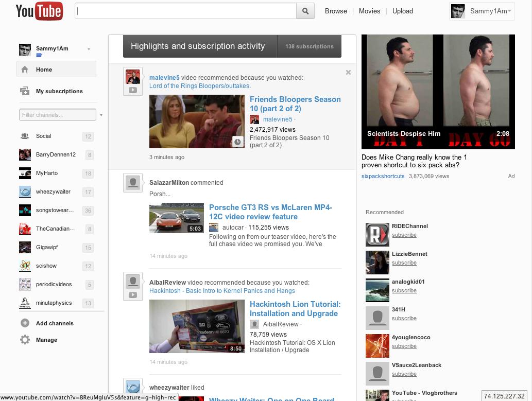Click autocar channel name
The height and width of the screenshot is (401, 532).
tap(233, 228)
